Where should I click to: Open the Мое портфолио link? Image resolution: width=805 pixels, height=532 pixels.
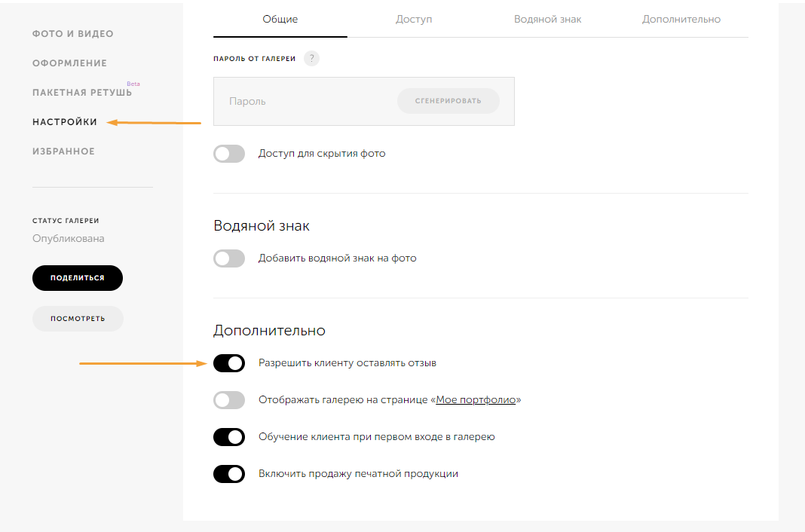[476, 400]
